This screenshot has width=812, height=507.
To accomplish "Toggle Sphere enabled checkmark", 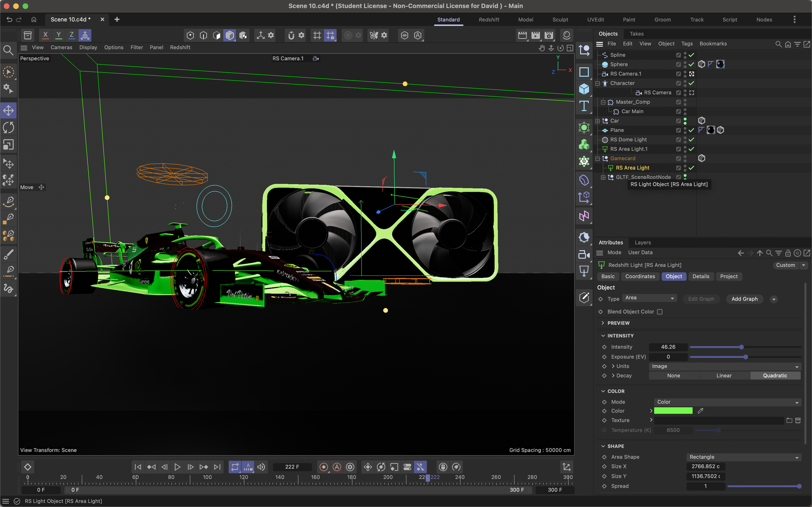I will point(691,64).
